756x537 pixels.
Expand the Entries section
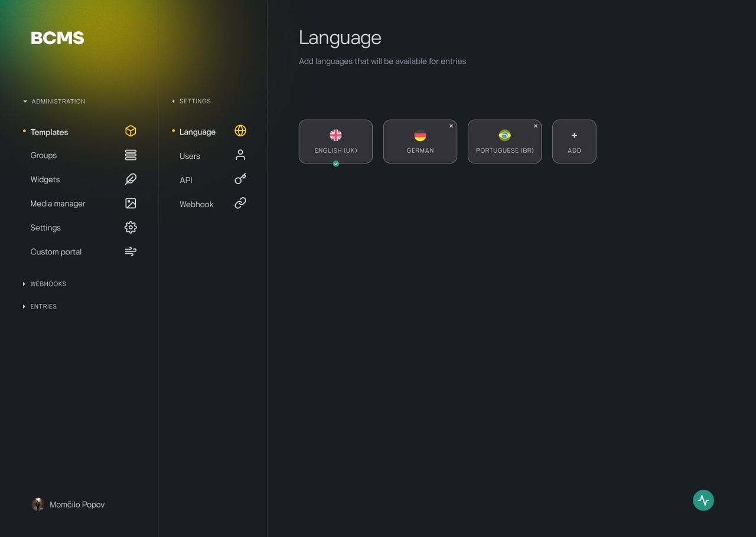click(40, 306)
